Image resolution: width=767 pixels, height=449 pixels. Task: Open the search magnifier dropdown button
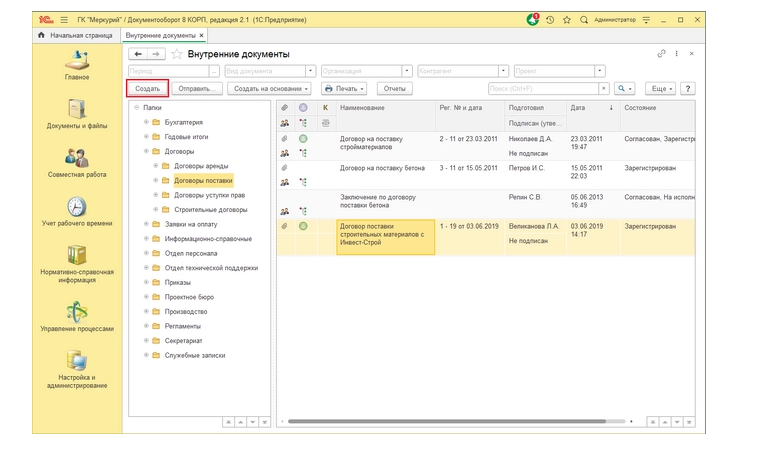625,89
